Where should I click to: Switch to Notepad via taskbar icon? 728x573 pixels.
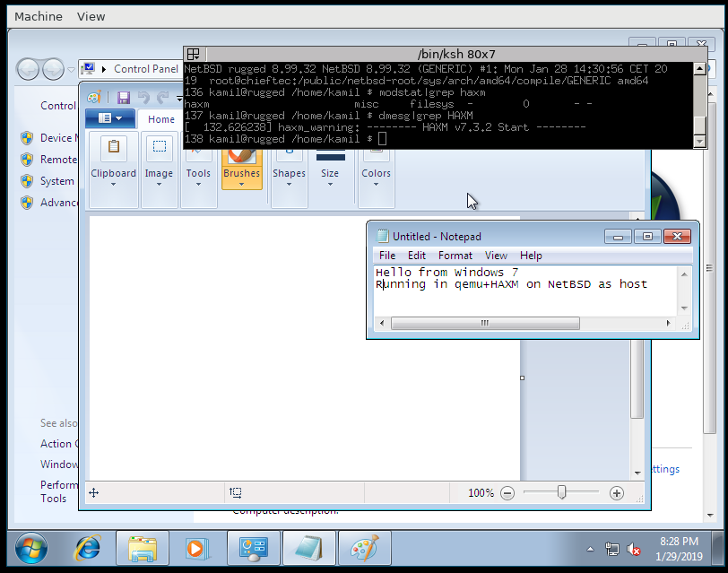pos(308,547)
